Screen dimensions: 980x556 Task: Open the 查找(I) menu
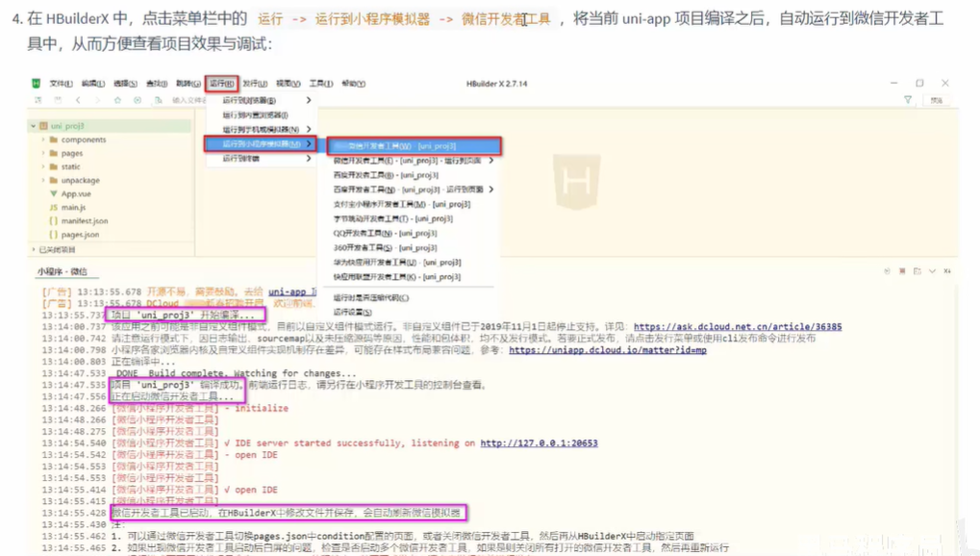[x=157, y=83]
